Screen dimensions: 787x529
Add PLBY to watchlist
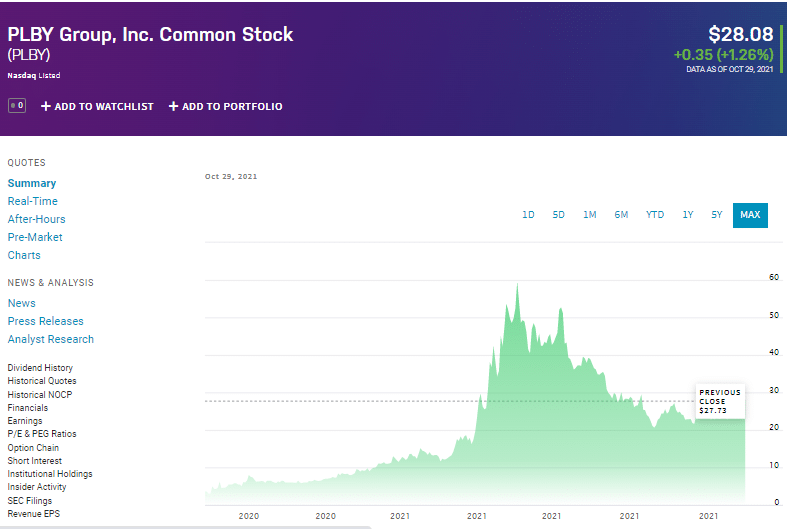(97, 106)
